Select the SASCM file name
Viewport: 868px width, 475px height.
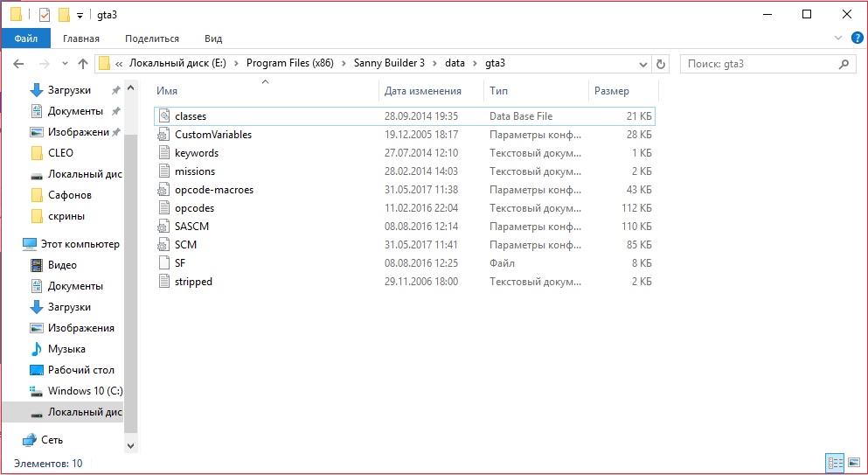coord(191,227)
